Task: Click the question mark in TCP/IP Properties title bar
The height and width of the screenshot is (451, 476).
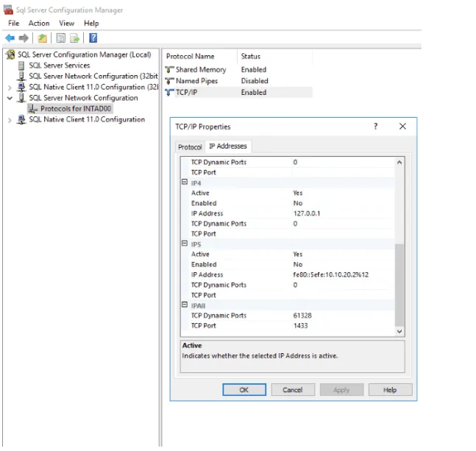Action: point(375,127)
